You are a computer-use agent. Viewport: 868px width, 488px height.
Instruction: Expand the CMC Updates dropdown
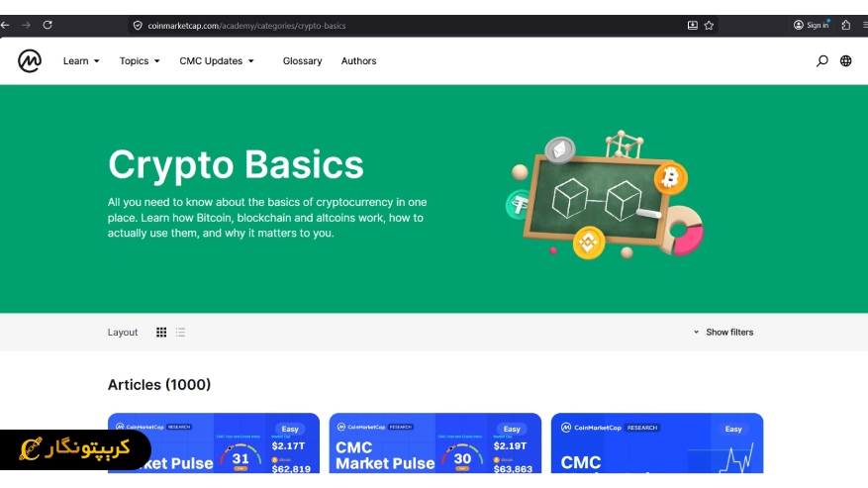click(217, 61)
